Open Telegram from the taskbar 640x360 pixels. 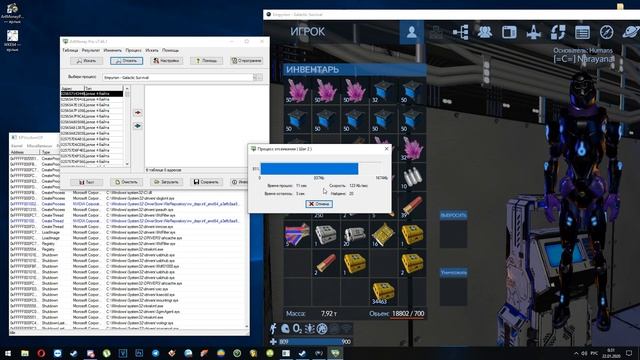coord(156,353)
